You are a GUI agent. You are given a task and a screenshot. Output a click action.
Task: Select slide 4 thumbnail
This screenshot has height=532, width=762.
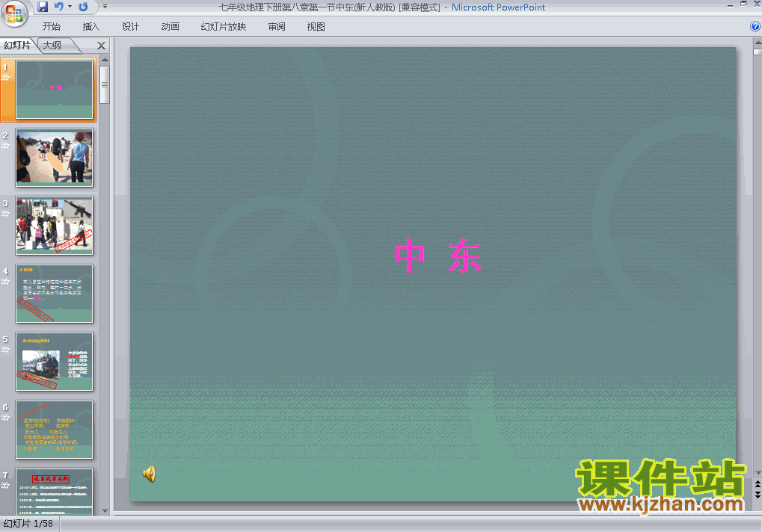[x=54, y=293]
